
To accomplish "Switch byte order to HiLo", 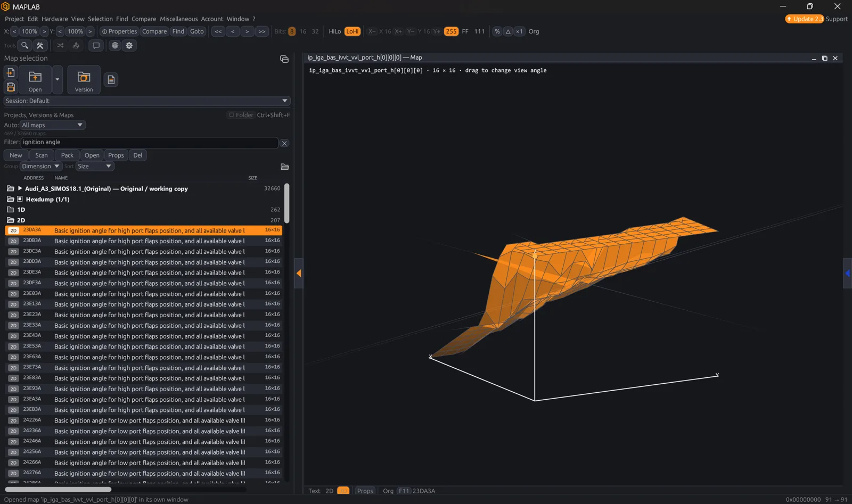I will tap(334, 31).
